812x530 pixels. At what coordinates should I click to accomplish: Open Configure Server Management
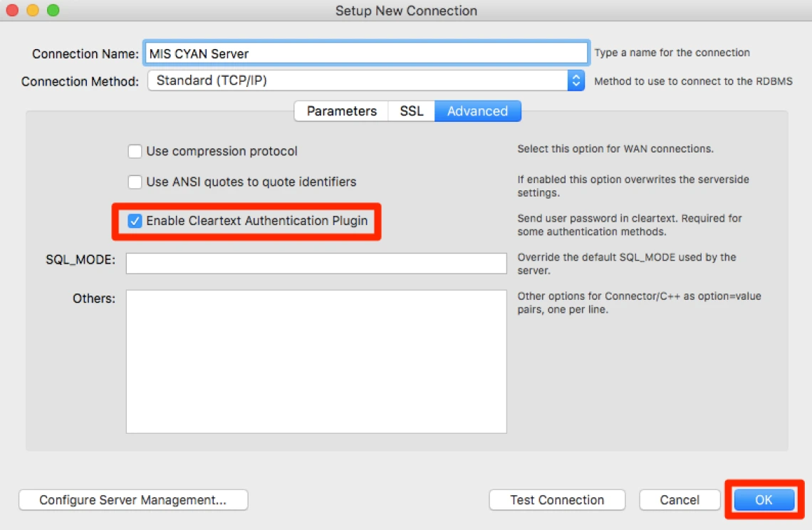tap(133, 500)
